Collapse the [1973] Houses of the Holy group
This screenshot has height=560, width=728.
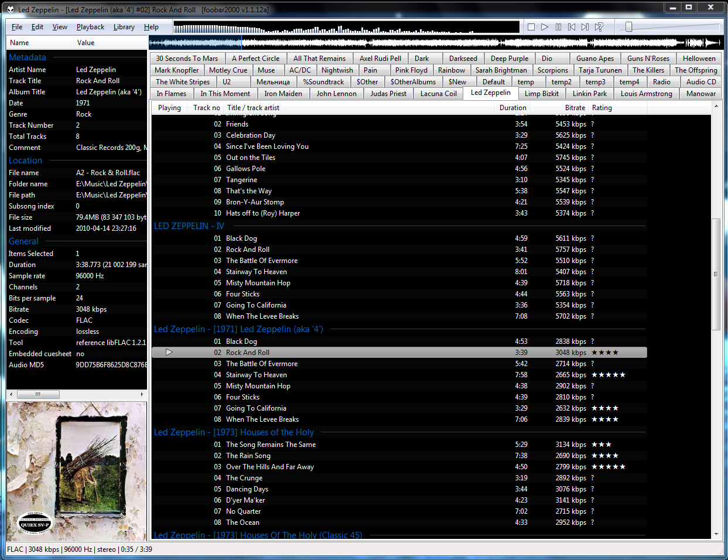coord(234,432)
